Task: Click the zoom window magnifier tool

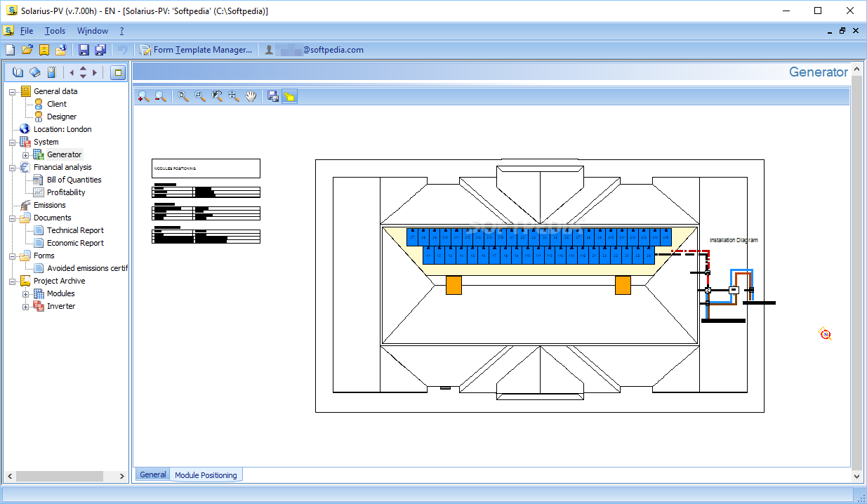Action: (x=200, y=97)
